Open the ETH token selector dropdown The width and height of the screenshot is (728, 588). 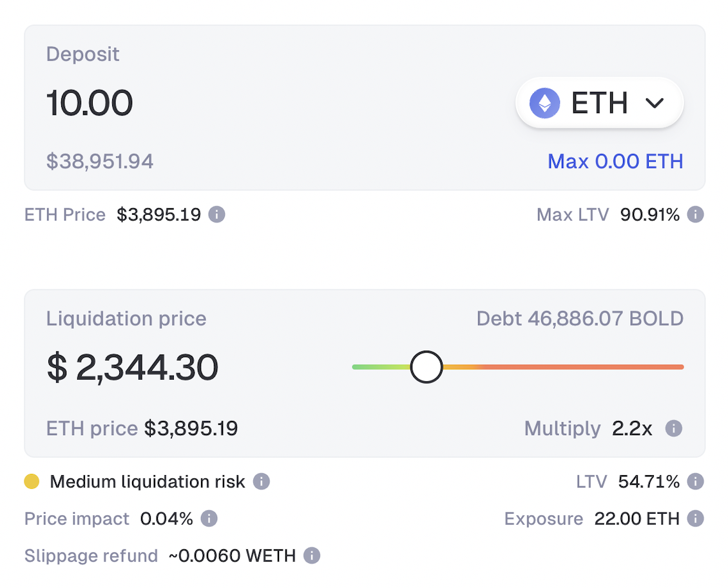pyautogui.click(x=599, y=103)
